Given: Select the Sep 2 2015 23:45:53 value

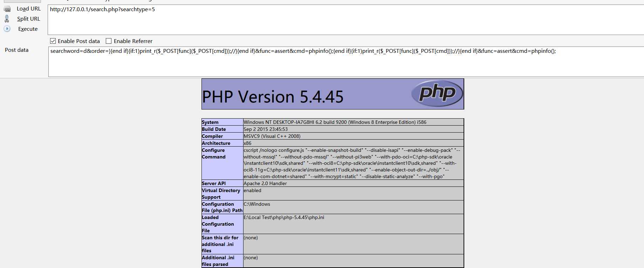Looking at the screenshot, I should pos(266,129).
